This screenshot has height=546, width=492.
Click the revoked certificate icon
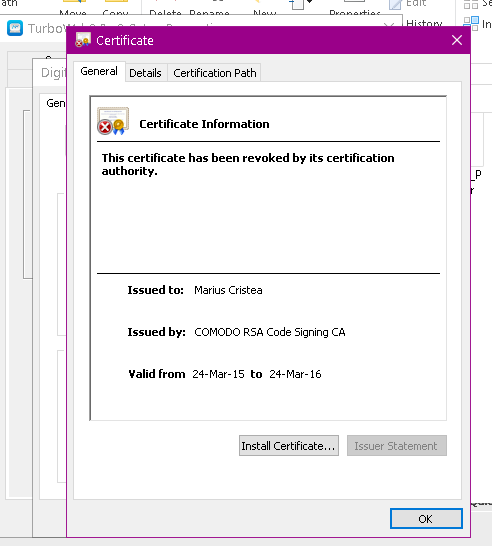click(x=113, y=121)
